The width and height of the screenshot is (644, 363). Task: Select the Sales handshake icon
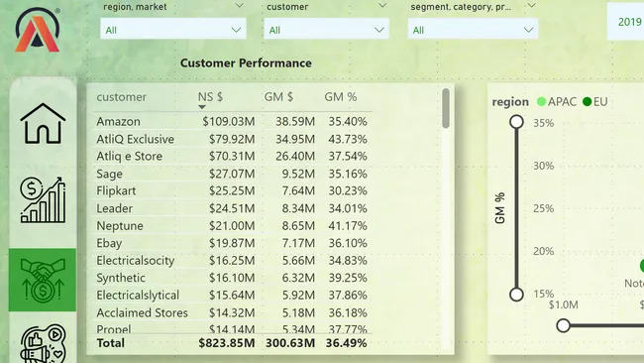[43, 280]
